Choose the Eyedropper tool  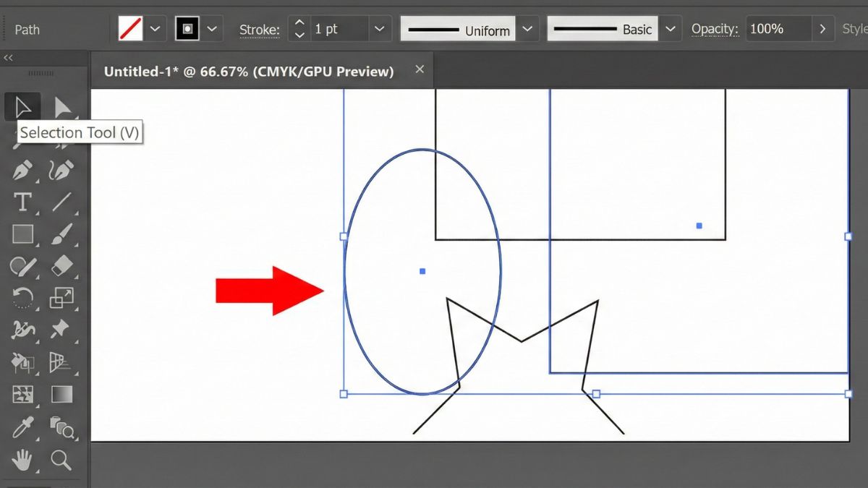point(22,427)
